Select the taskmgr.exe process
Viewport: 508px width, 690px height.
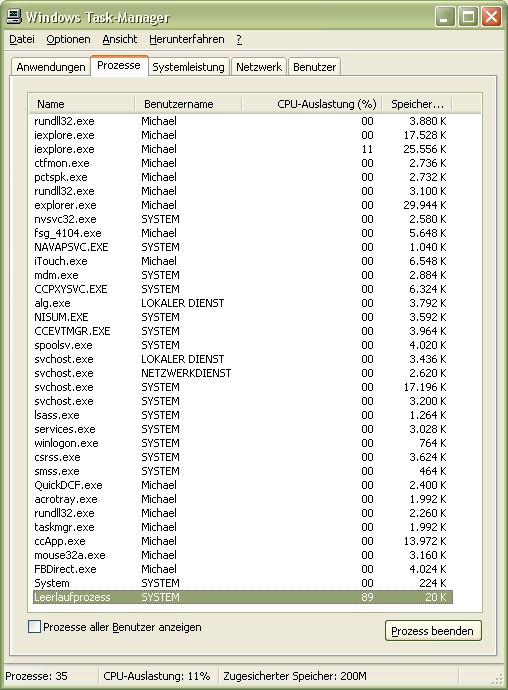tap(243, 527)
